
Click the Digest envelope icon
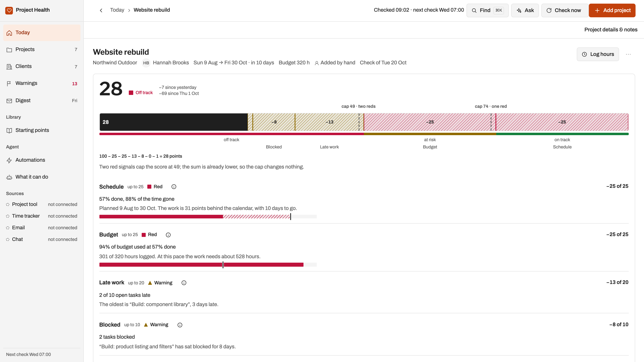[x=9, y=101]
